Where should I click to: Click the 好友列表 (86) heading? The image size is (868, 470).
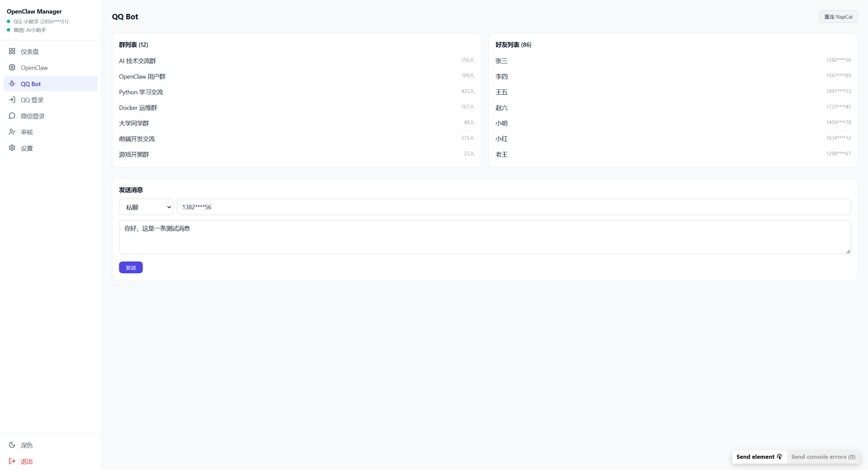pos(513,45)
